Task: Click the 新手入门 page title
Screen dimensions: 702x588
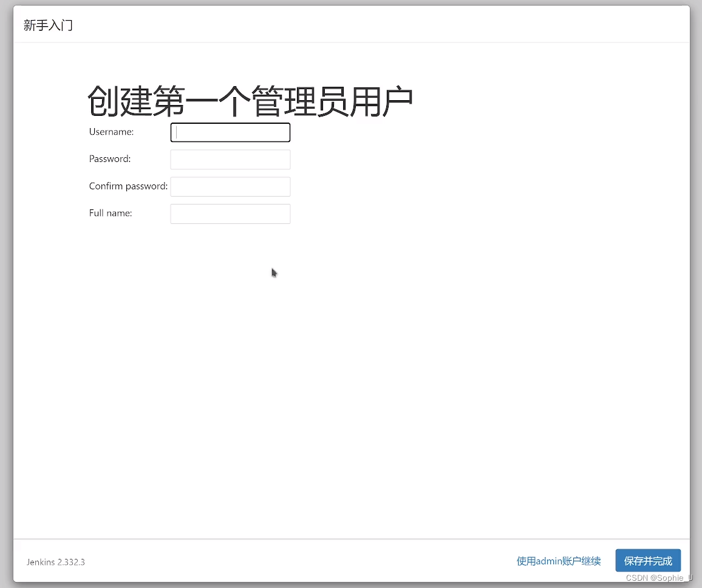Action: tap(48, 25)
